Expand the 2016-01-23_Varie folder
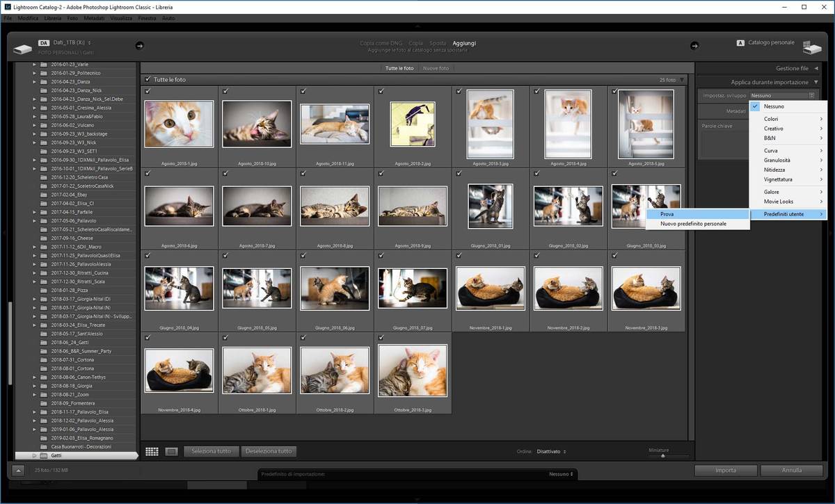The width and height of the screenshot is (835, 504). point(34,64)
